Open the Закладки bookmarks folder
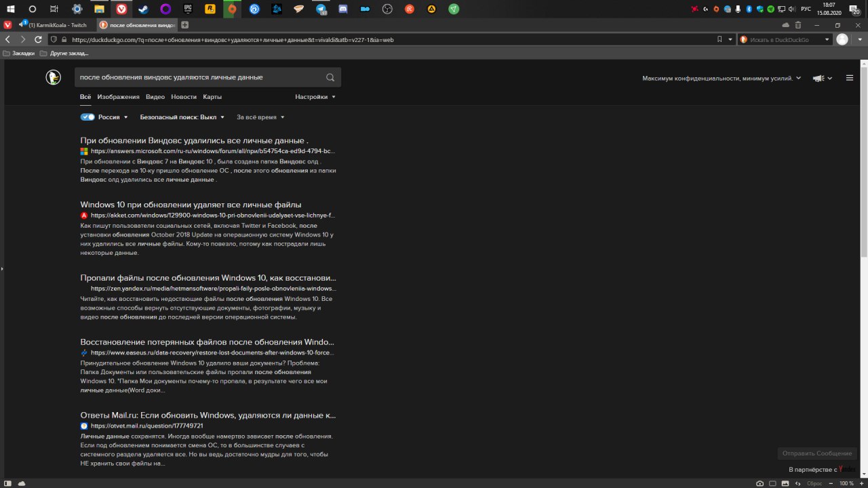Viewport: 868px width, 488px height. point(19,53)
